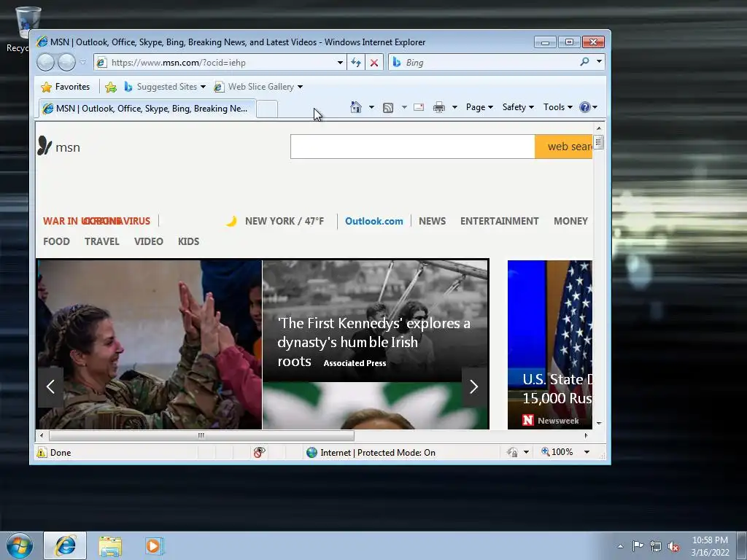Click the Bing search box
This screenshot has height=560, width=747.
(x=484, y=63)
